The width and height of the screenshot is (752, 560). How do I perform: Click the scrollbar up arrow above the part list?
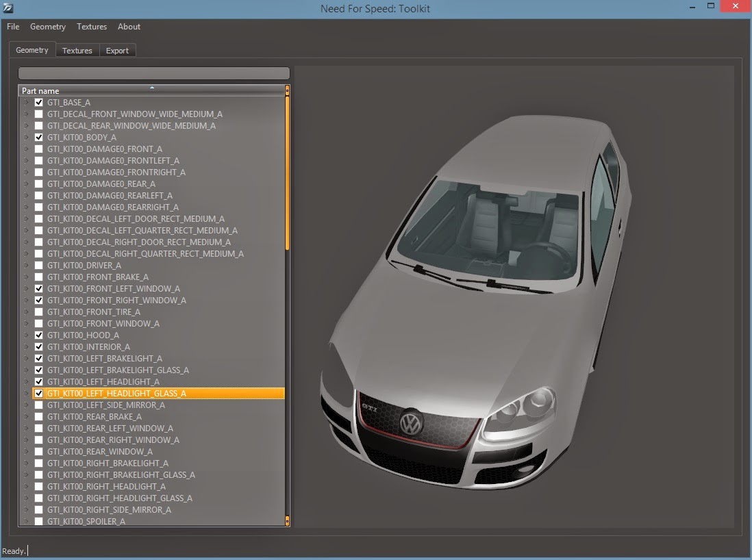[286, 90]
